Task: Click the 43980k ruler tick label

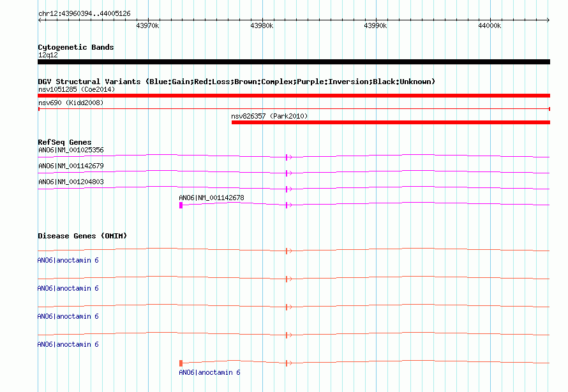Action: [x=262, y=25]
